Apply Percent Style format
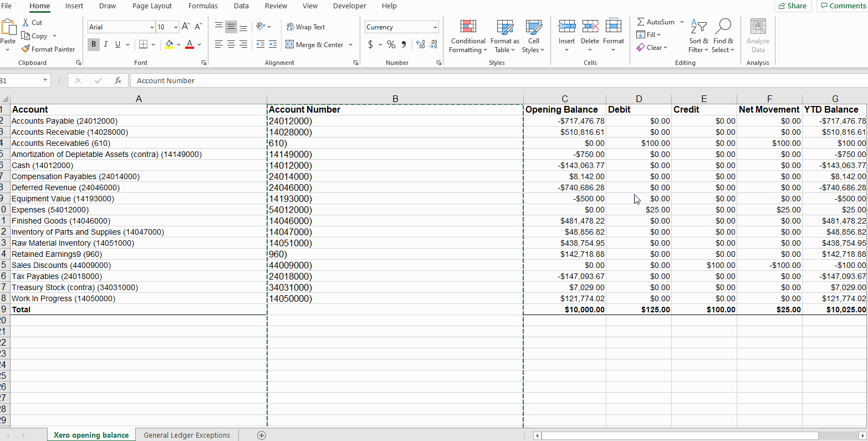The height and width of the screenshot is (441, 868). point(391,44)
